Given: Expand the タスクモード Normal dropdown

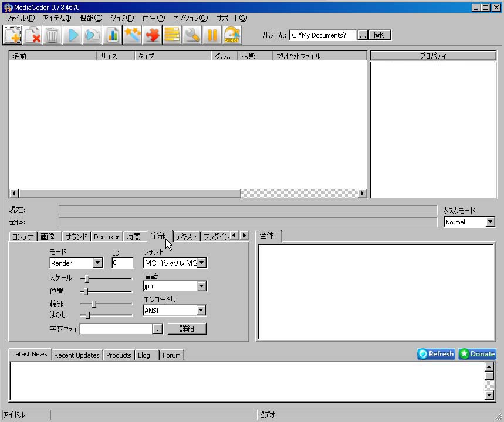Looking at the screenshot, I should 490,222.
